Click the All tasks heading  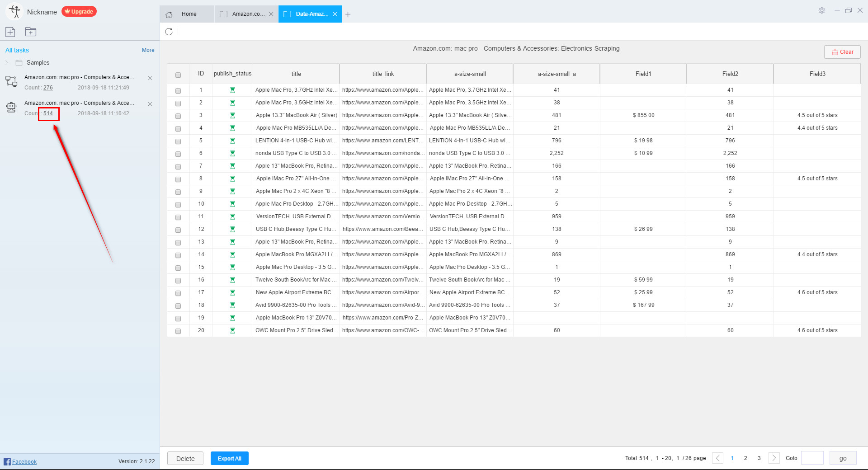tap(17, 50)
